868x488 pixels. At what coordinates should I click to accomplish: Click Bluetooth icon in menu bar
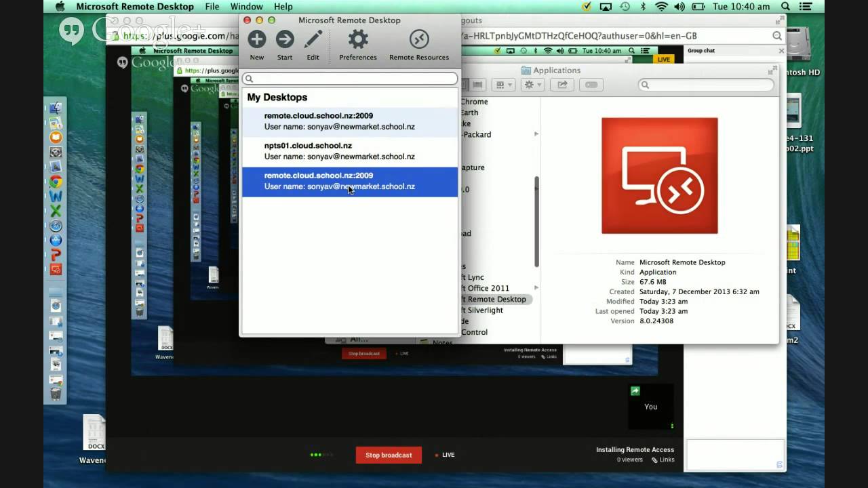point(643,7)
